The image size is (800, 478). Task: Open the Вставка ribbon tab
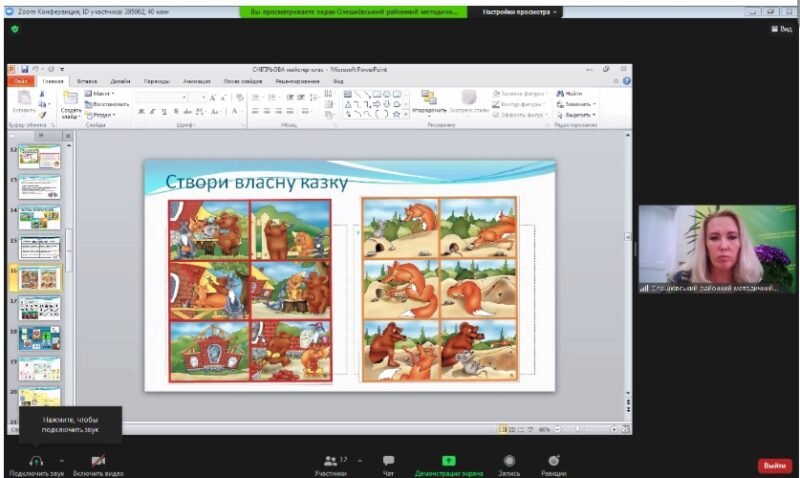pos(86,81)
